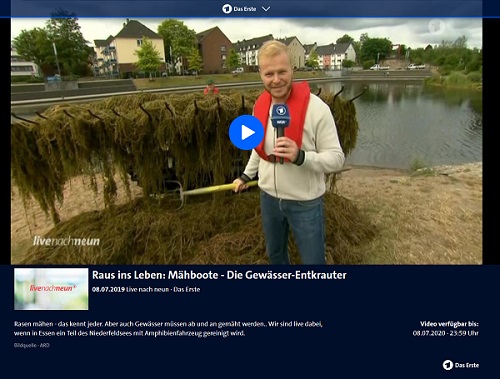The image size is (500, 379).
Task: Click the 'Bildquelle - ARD' credit
Action: 32,345
